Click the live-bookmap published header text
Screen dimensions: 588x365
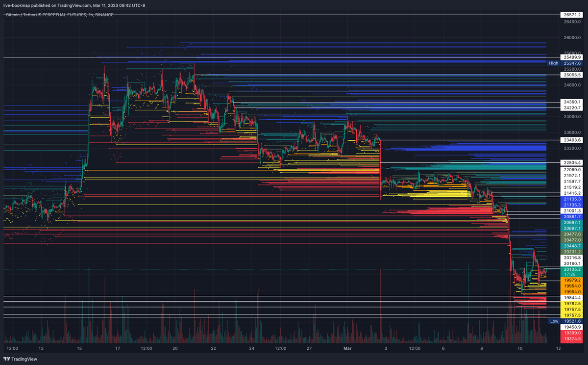tap(74, 5)
